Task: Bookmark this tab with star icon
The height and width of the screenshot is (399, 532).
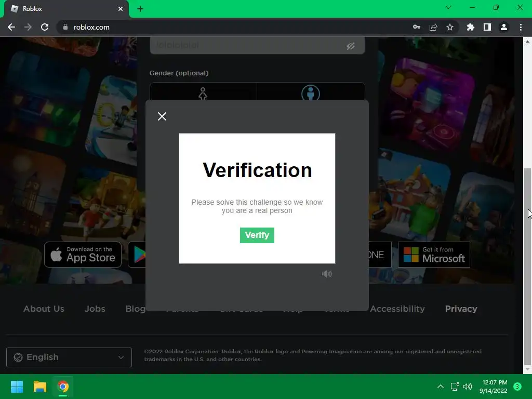Action: [450, 27]
